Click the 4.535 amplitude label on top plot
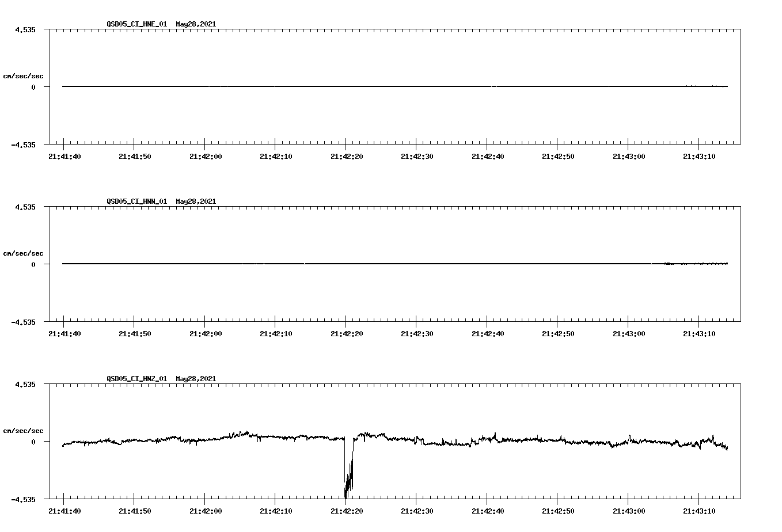782x532 pixels. (26, 29)
